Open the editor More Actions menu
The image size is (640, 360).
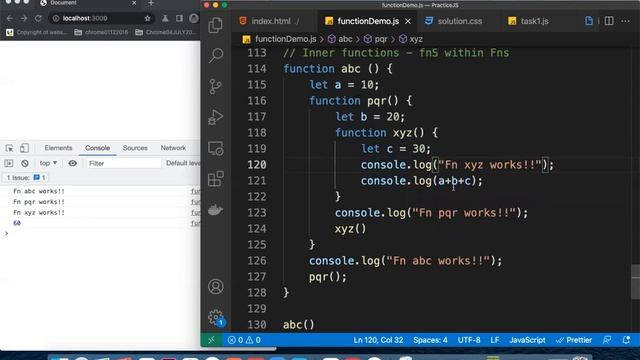tap(625, 21)
